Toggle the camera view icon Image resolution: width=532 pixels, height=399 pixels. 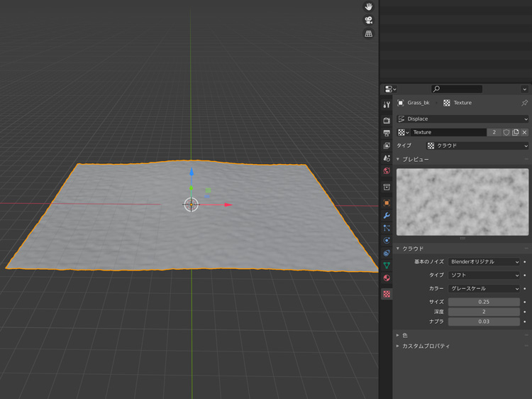[369, 20]
